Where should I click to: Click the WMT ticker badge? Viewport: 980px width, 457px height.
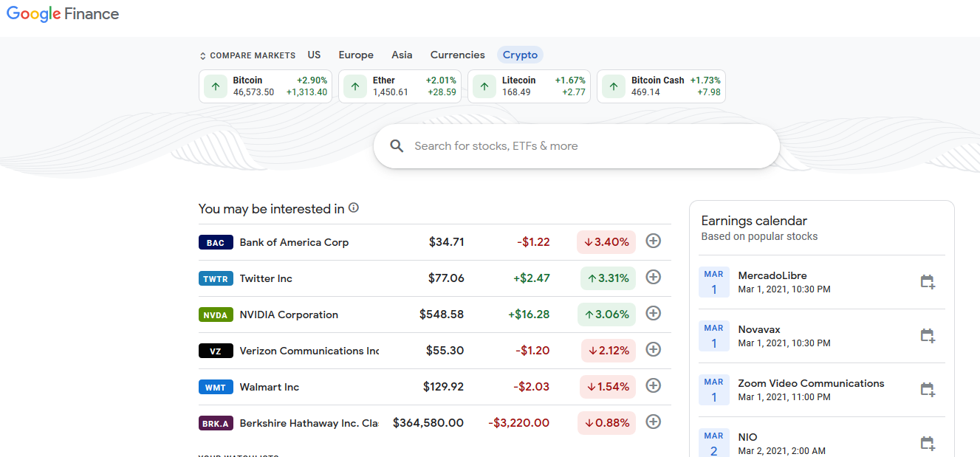216,387
